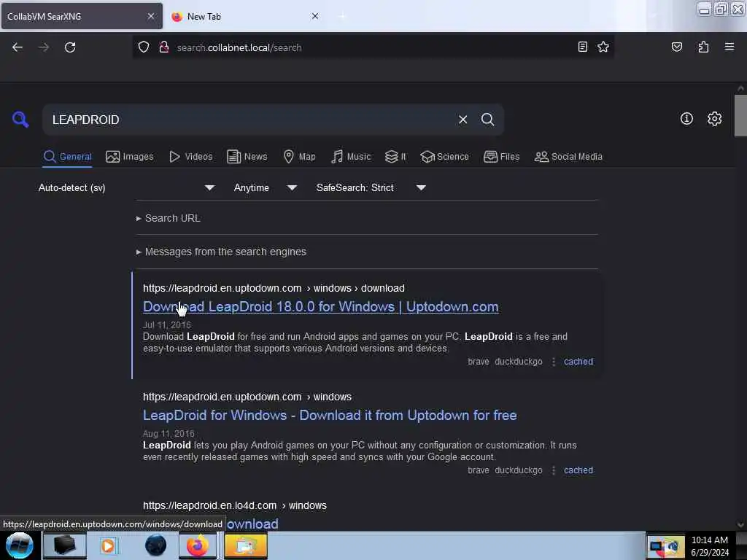The image size is (747, 560).
Task: Open the language Auto-detect (sv) dropdown
Action: coord(126,187)
